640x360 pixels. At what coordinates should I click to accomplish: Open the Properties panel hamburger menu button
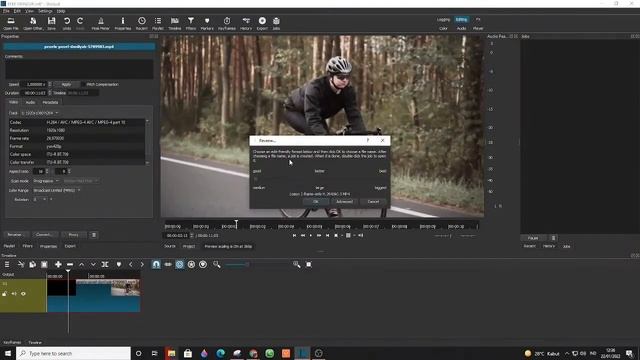[x=94, y=235]
